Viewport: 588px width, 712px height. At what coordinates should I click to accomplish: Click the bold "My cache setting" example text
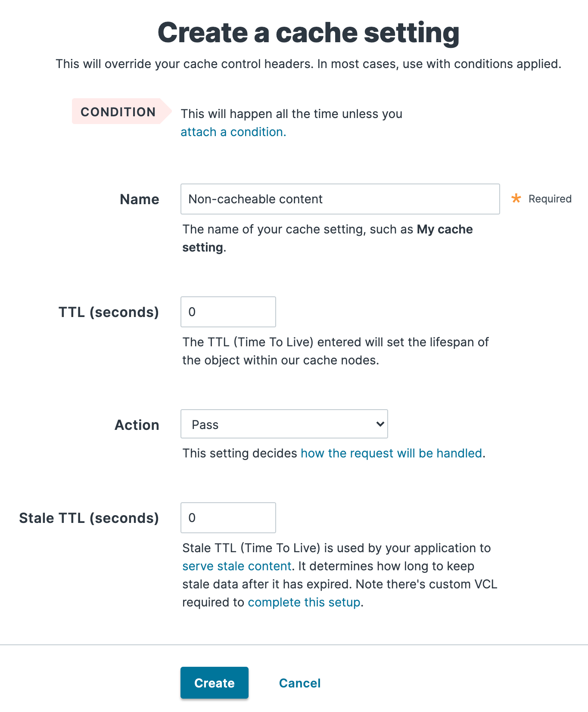[x=444, y=229]
